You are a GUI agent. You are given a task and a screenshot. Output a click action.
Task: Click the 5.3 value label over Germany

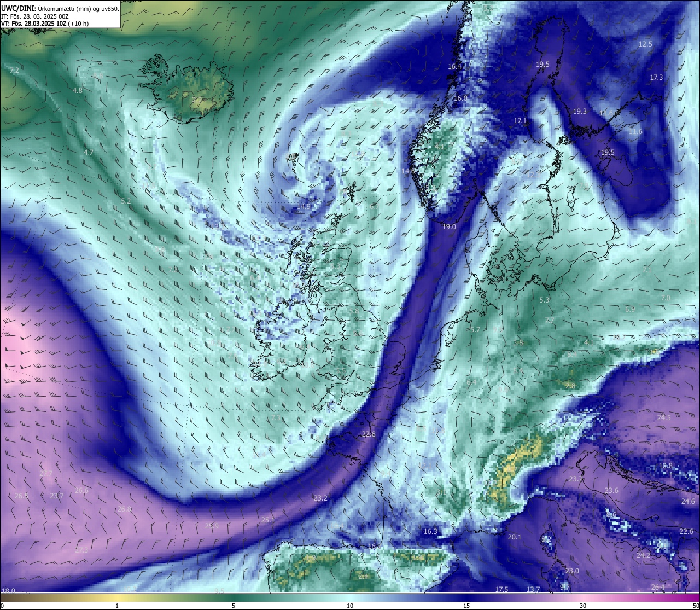click(544, 300)
